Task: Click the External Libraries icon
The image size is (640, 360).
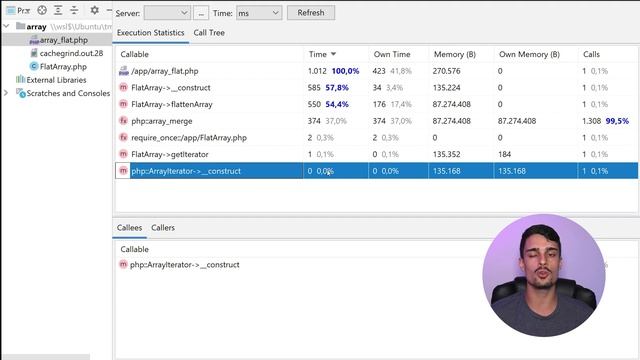Action: click(20, 80)
